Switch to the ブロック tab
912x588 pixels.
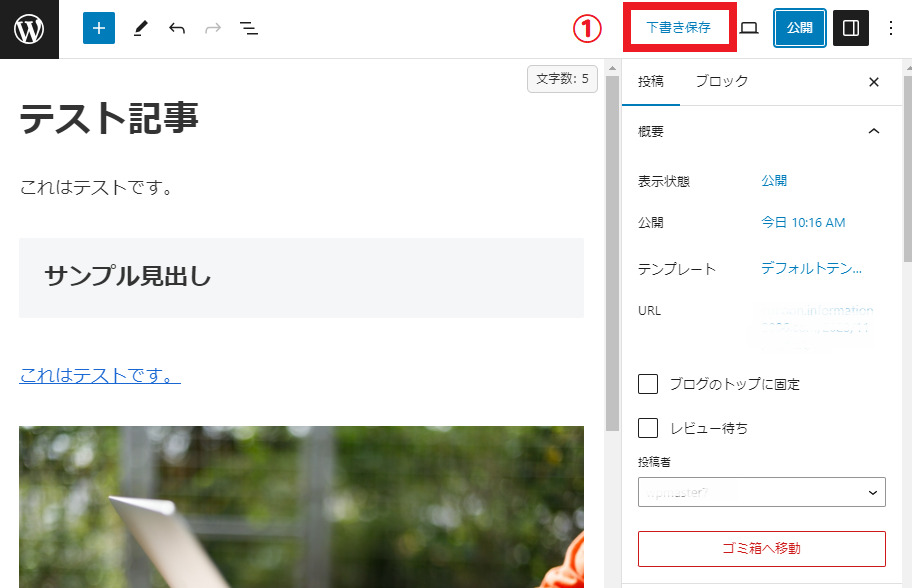tap(721, 82)
